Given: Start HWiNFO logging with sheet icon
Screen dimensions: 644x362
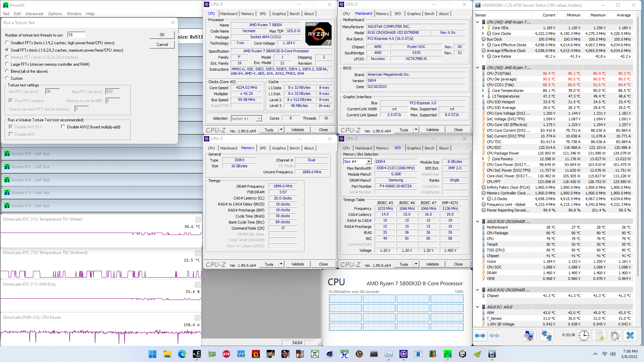Looking at the screenshot, I should coord(600,336).
